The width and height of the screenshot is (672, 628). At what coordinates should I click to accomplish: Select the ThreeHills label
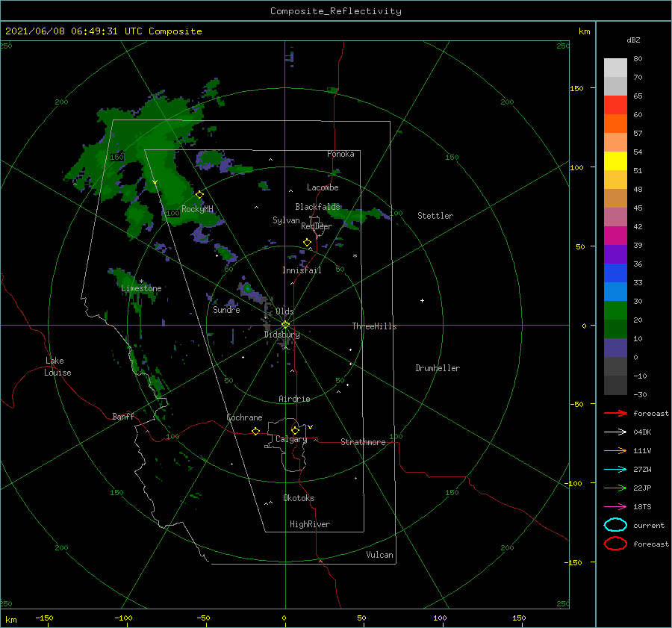(x=375, y=326)
